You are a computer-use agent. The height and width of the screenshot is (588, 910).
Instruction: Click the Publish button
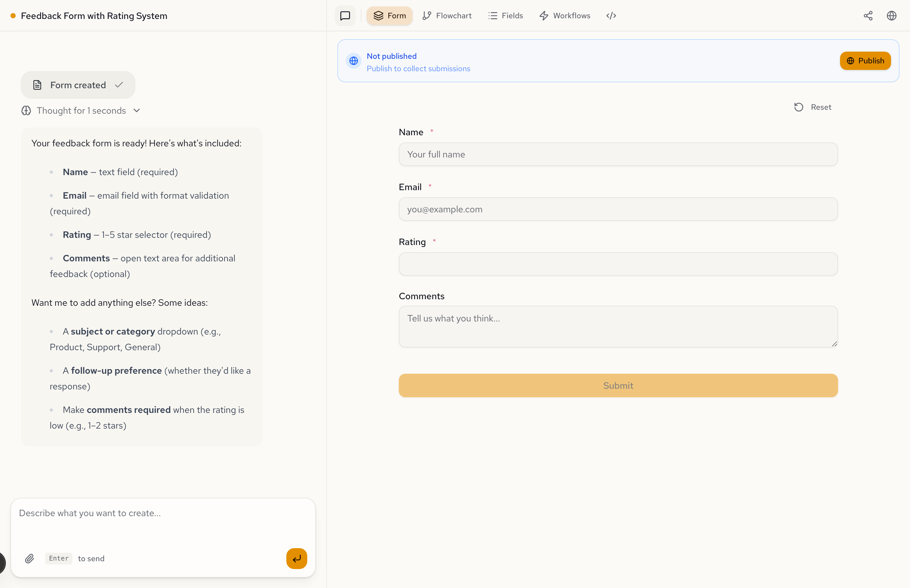click(x=865, y=61)
